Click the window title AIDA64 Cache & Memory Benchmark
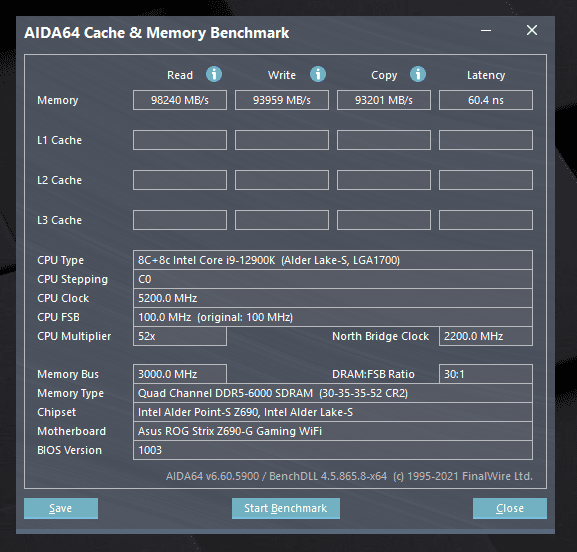Screen dimensions: 577x552 point(157,33)
